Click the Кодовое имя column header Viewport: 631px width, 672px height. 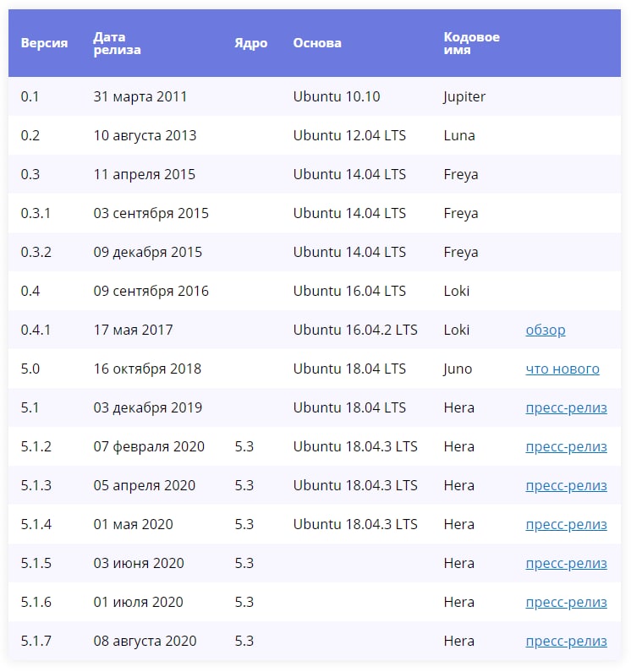coord(471,43)
